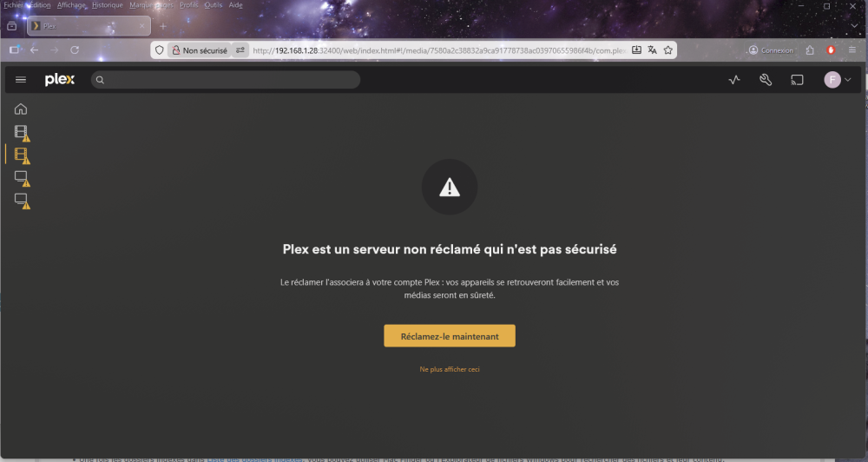The height and width of the screenshot is (462, 868).
Task: Go forward to the next page
Action: (54, 49)
